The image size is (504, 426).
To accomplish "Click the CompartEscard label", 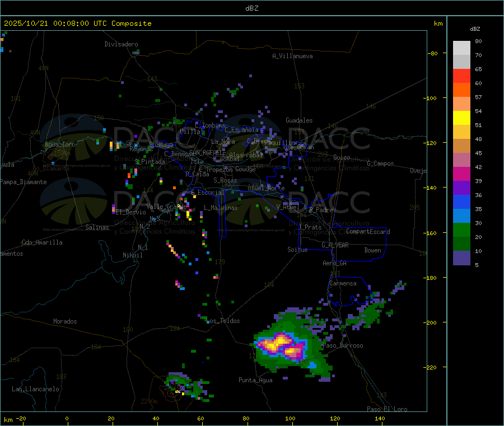I will pyautogui.click(x=368, y=232).
